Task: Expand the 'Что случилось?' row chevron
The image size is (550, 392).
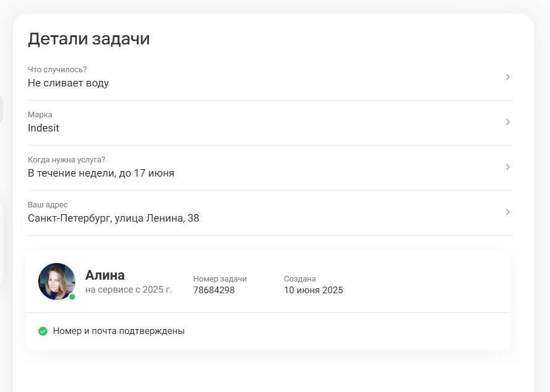Action: [507, 77]
